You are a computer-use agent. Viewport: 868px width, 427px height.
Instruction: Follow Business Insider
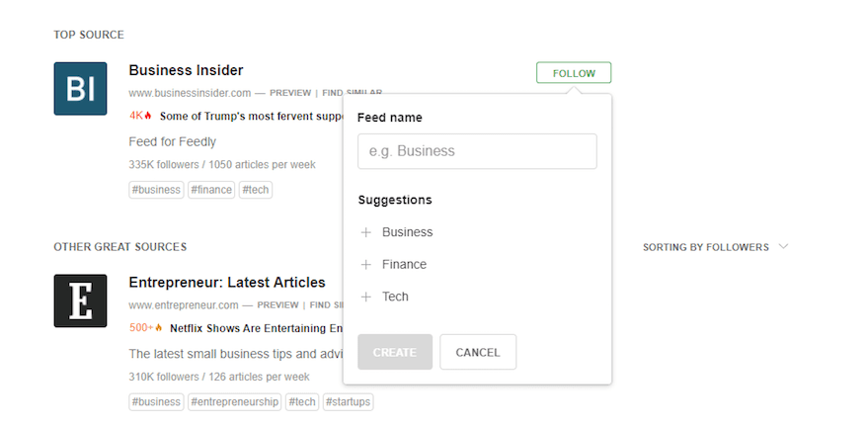(x=574, y=73)
